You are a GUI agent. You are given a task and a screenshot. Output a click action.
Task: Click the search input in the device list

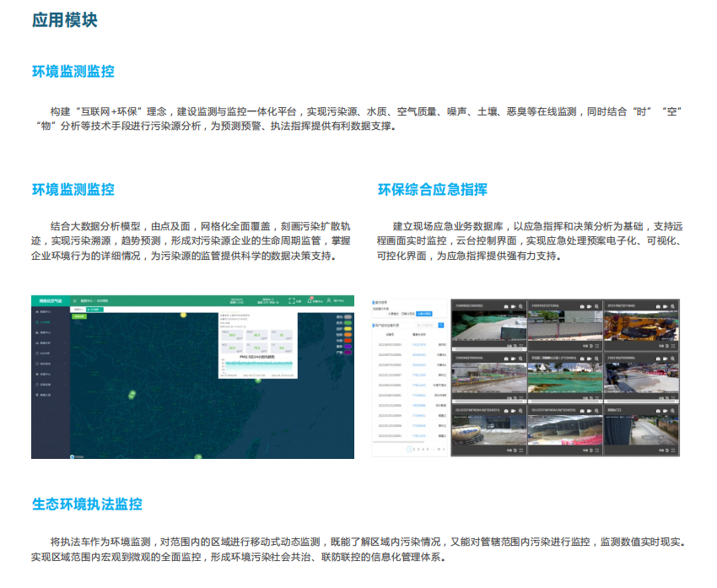427,325
